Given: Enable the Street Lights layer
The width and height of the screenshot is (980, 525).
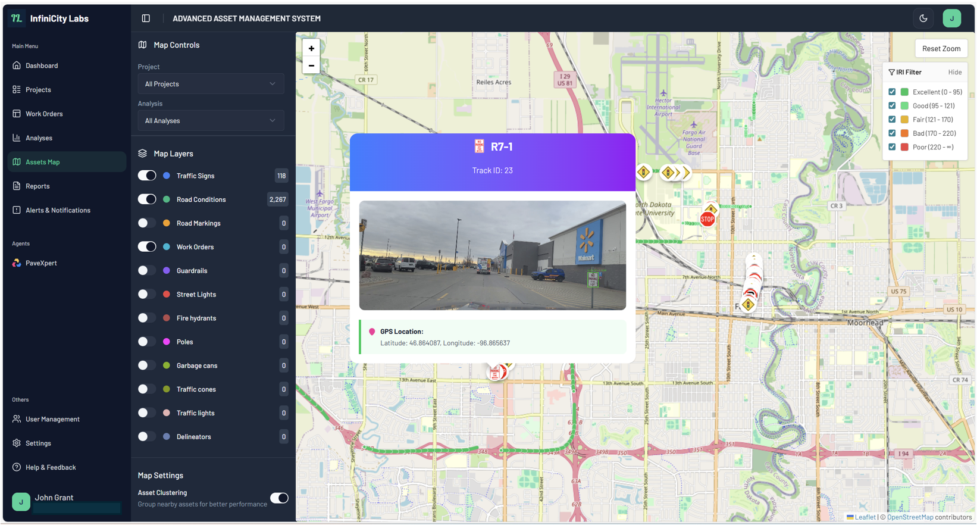Looking at the screenshot, I should 147,294.
